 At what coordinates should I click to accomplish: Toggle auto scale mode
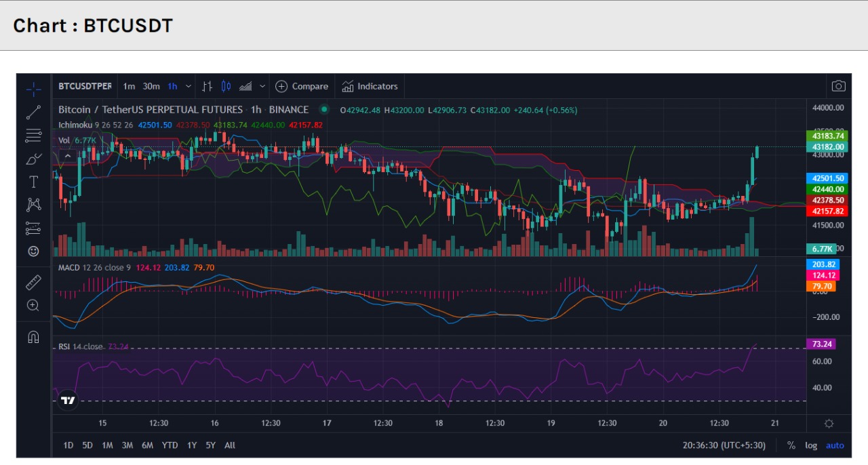click(835, 445)
